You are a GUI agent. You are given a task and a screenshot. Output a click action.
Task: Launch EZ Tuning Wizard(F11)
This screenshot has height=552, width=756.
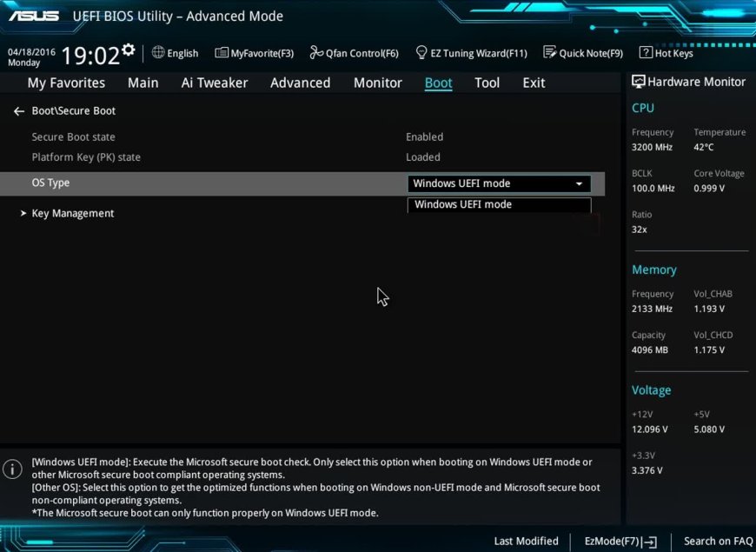(471, 53)
